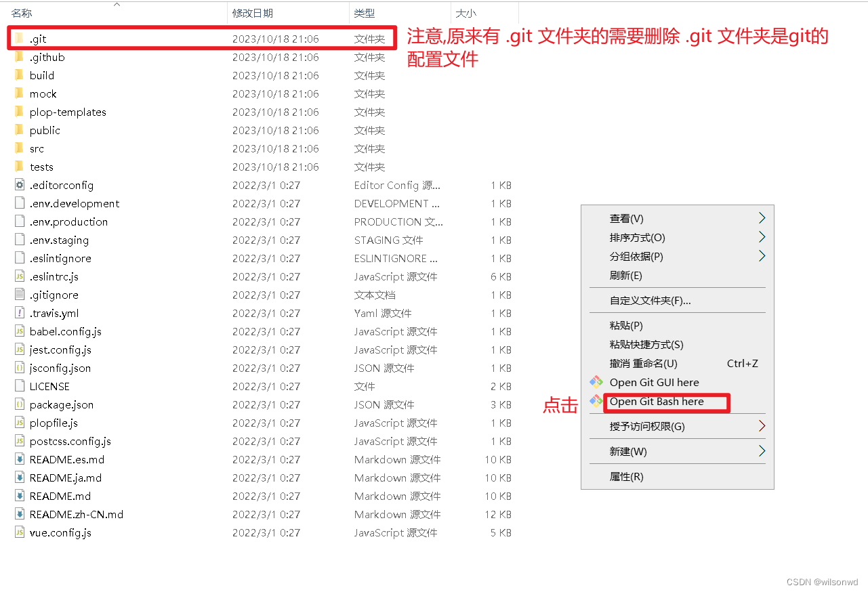
Task: Expand the 授予访问权限(G) submenu arrow
Action: [x=762, y=426]
